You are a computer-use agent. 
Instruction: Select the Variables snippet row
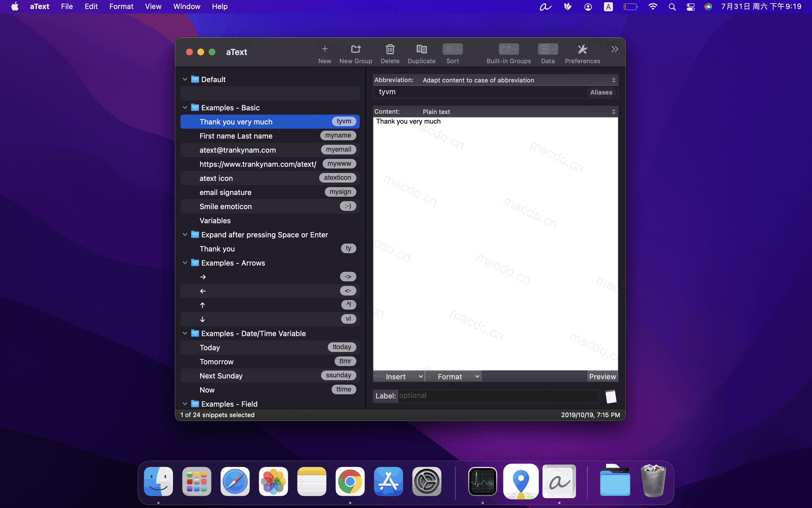coord(270,220)
